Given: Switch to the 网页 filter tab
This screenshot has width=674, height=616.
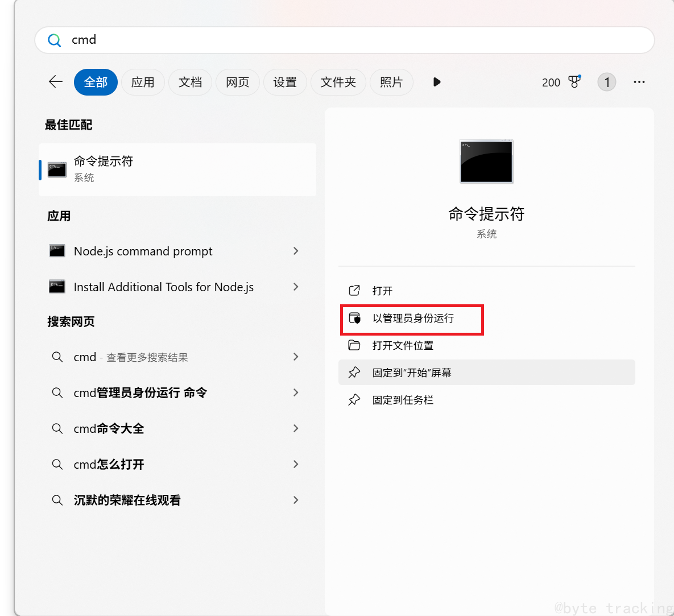Looking at the screenshot, I should pyautogui.click(x=237, y=82).
